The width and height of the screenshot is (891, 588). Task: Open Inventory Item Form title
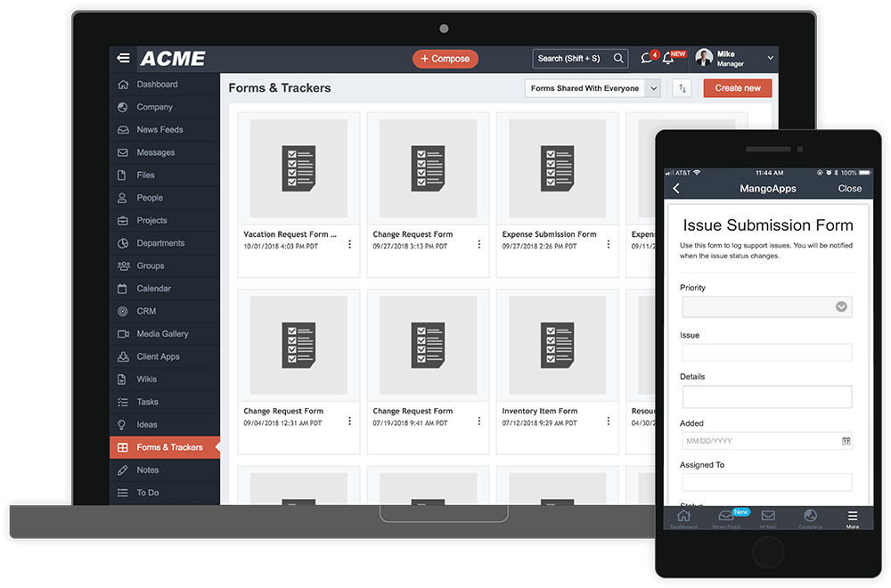click(x=540, y=411)
